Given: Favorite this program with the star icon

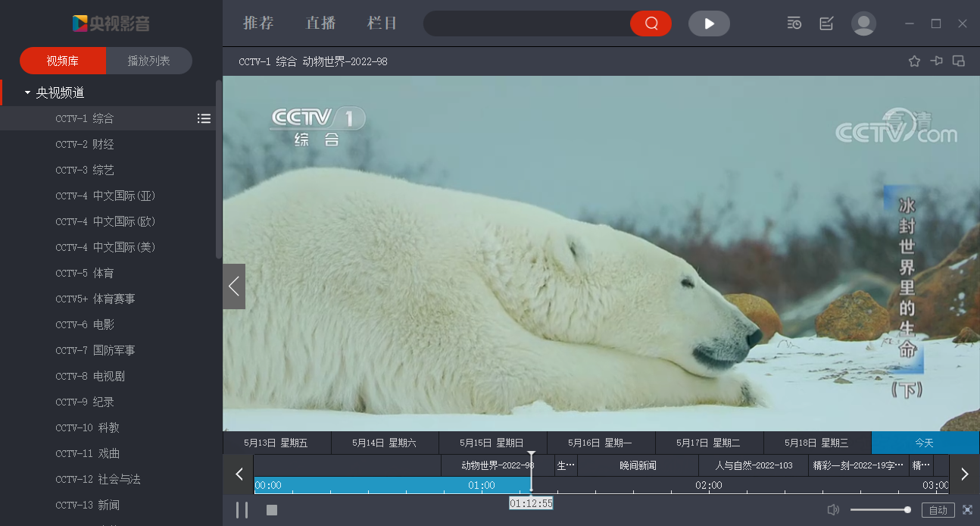Looking at the screenshot, I should point(914,61).
